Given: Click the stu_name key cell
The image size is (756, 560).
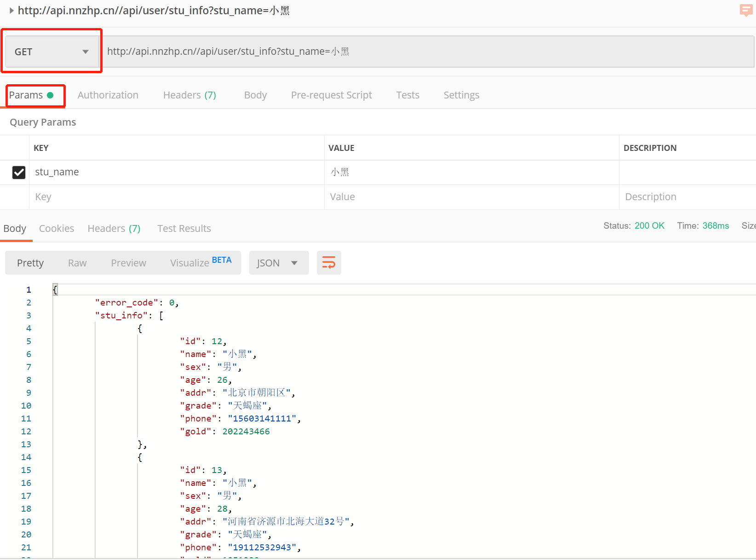Looking at the screenshot, I should coord(177,173).
